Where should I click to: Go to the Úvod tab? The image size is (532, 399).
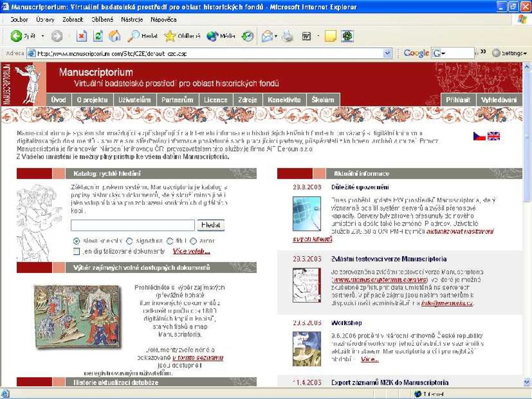58,100
